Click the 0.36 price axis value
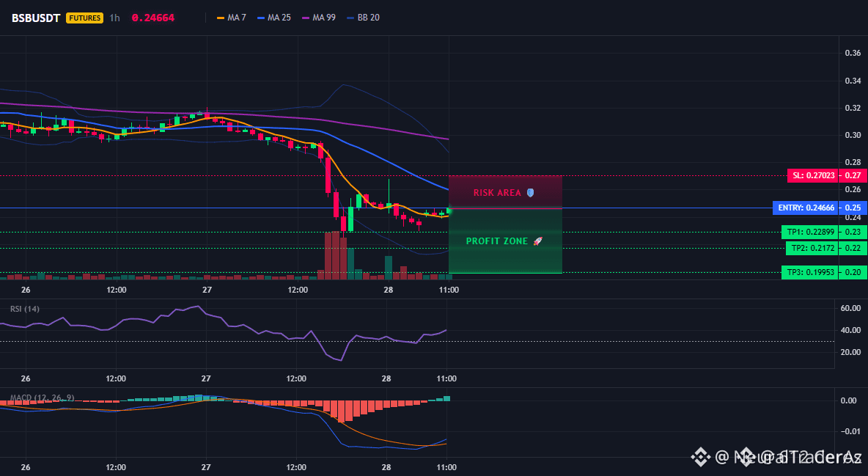868x476 pixels. click(853, 54)
